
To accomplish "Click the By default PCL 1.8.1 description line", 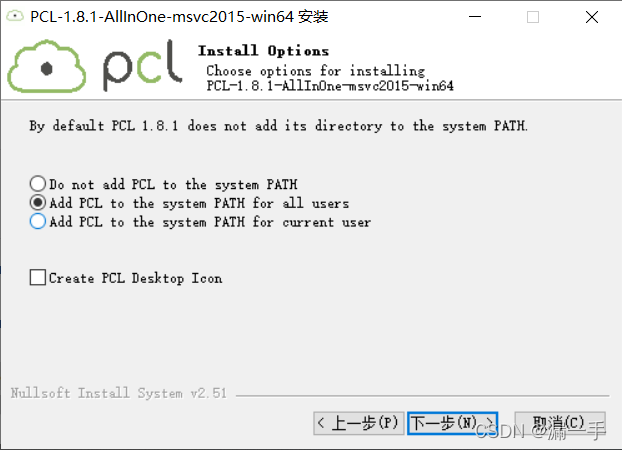I will (x=278, y=126).
